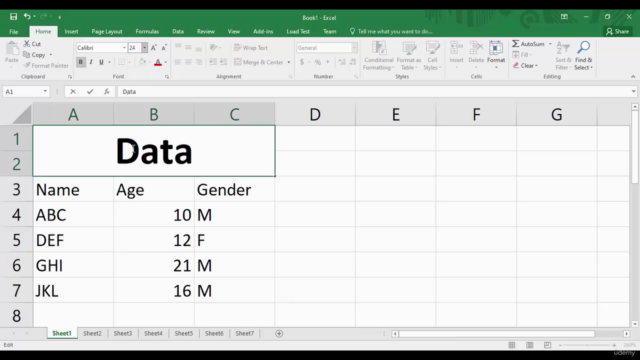Select the cell containing GHI
This screenshot has height=360, width=640.
[73, 266]
